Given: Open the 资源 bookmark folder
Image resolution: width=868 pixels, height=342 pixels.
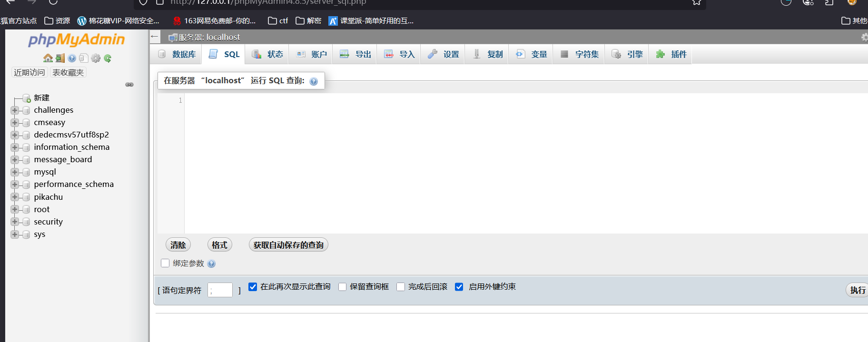Looking at the screenshot, I should (57, 20).
